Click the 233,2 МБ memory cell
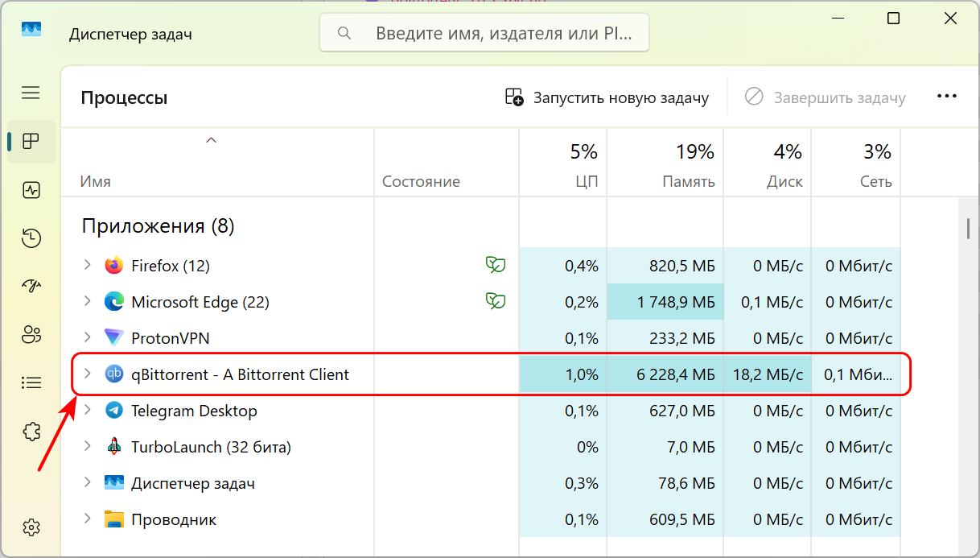The image size is (980, 558). 665,338
